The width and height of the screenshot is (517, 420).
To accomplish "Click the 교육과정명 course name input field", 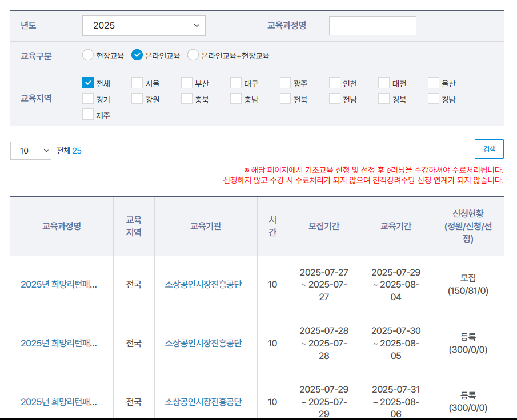I will (372, 25).
